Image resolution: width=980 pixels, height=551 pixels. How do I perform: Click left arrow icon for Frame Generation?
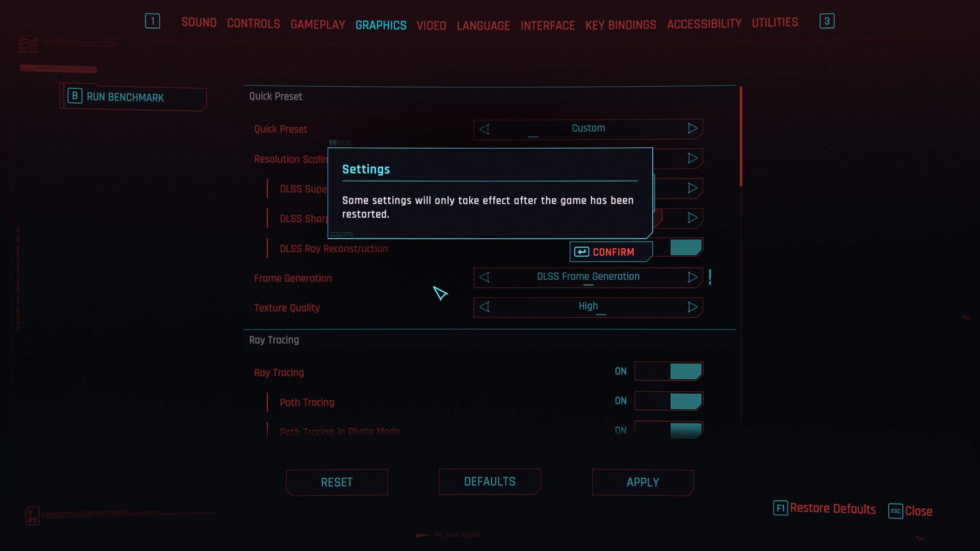coord(485,277)
